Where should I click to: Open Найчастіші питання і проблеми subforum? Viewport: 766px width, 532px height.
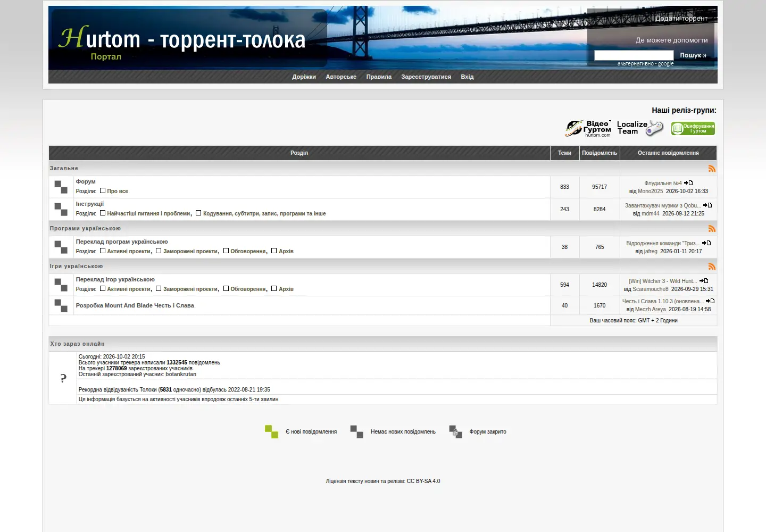tap(148, 214)
